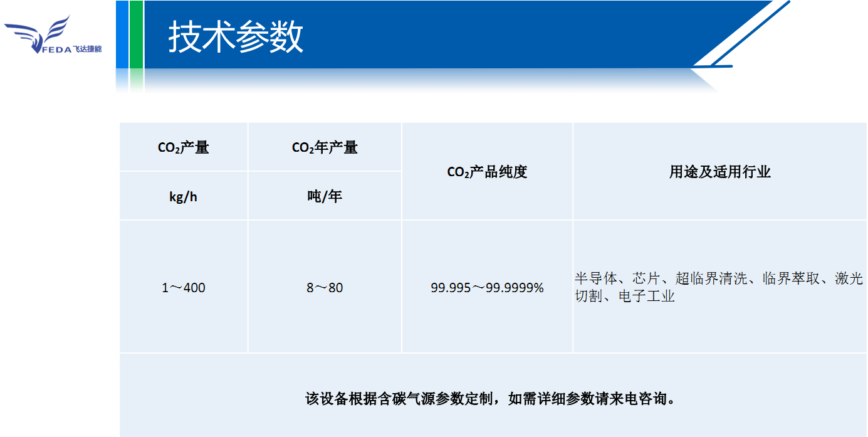
Task: Click the 1～400 output value
Action: coord(184,288)
